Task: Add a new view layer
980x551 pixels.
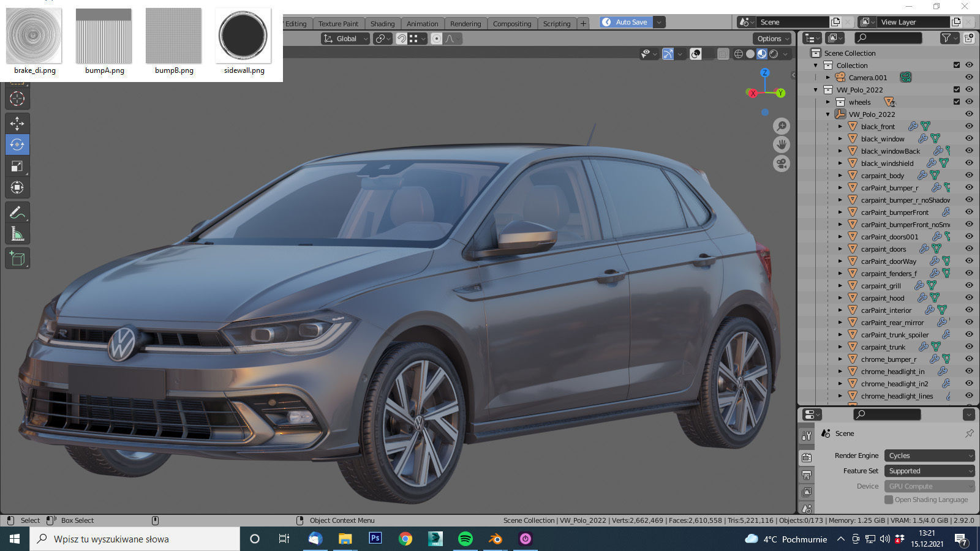Action: [x=956, y=22]
